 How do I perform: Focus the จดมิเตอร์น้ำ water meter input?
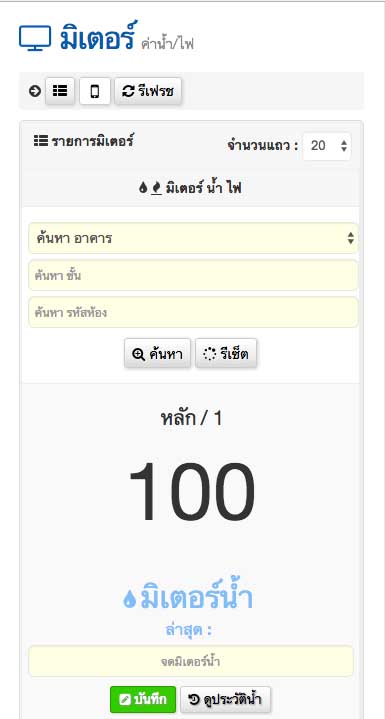[191, 662]
